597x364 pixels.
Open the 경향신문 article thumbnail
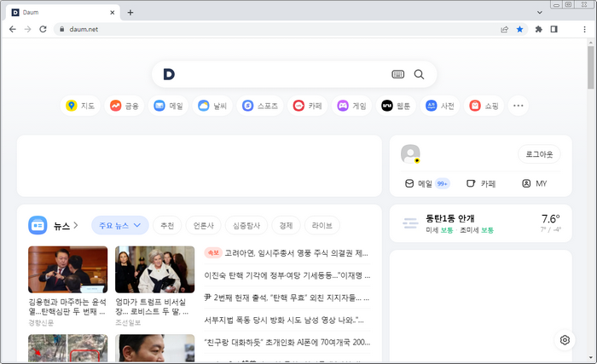[67, 269]
